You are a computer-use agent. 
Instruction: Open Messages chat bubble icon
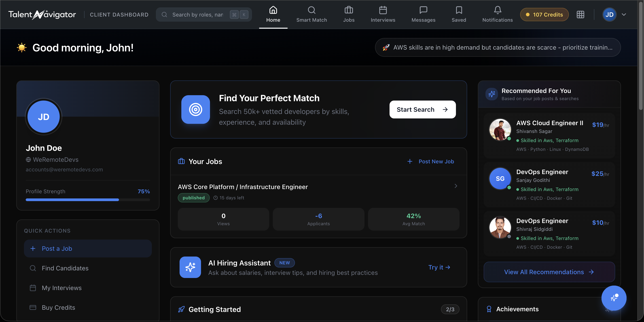(x=423, y=10)
